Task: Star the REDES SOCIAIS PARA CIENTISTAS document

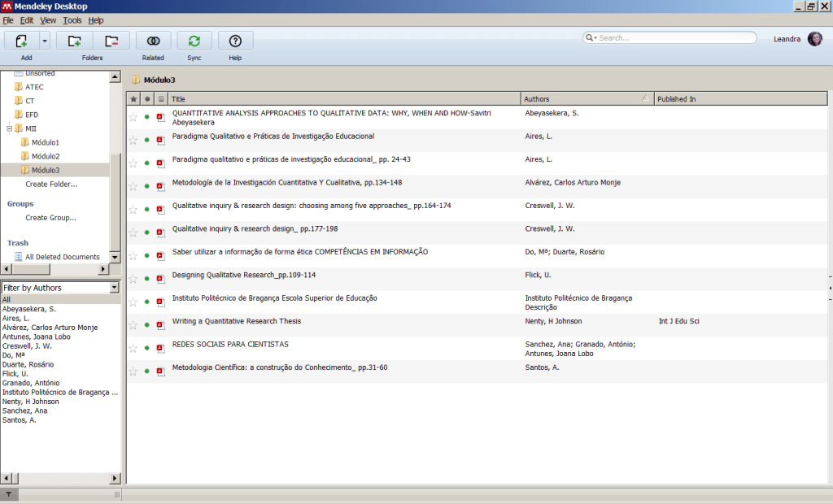Action: point(133,348)
